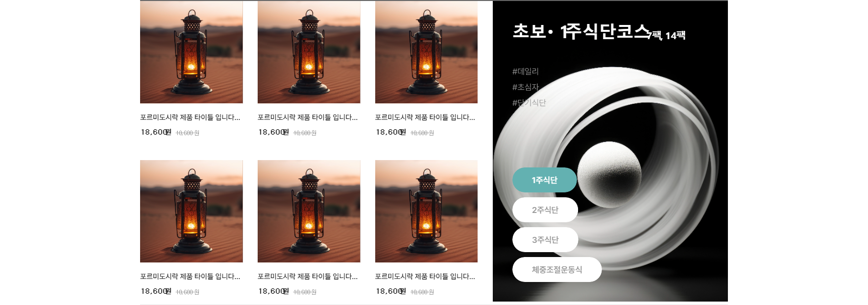Image resolution: width=868 pixels, height=305 pixels.
Task: Select the 1주식단 tab button
Action: 544,180
